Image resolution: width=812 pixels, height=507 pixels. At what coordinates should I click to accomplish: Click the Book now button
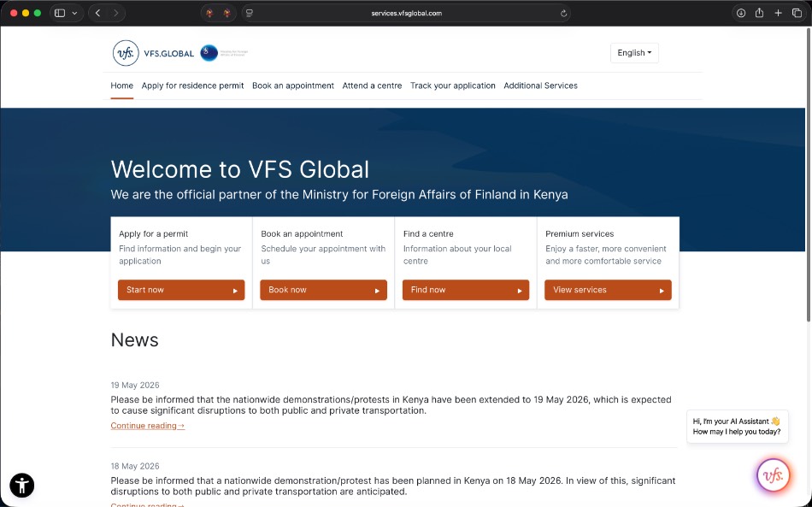(x=323, y=290)
